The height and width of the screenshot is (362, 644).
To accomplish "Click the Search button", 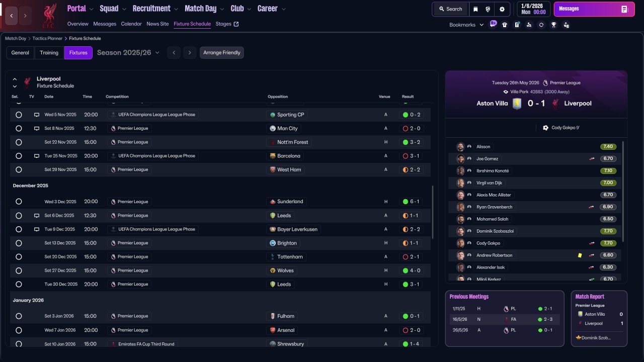I will (x=450, y=9).
